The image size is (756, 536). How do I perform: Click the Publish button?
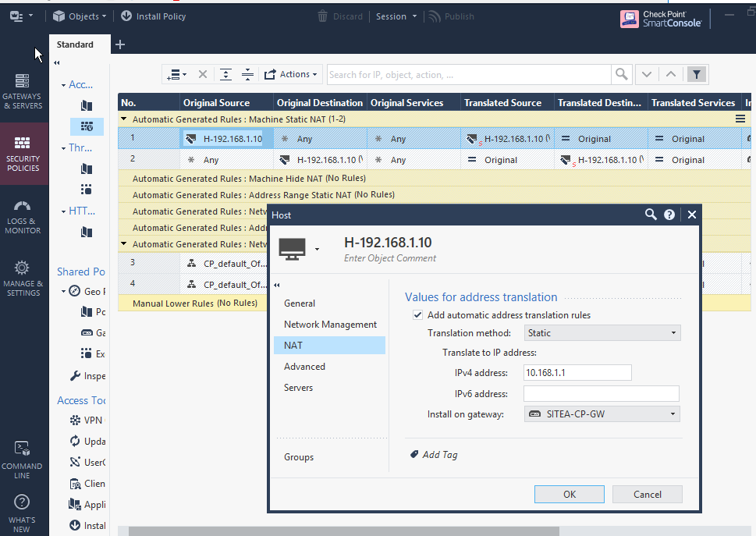click(451, 16)
